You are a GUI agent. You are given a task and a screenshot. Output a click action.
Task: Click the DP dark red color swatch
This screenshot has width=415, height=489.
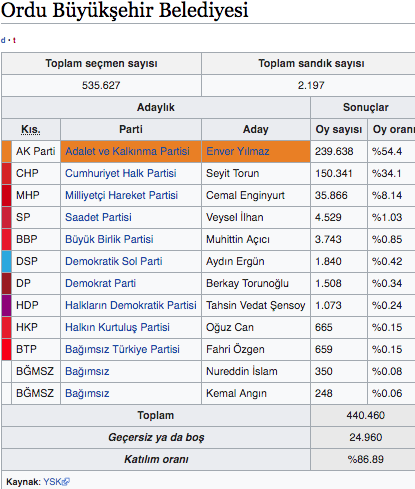pyautogui.click(x=7, y=283)
